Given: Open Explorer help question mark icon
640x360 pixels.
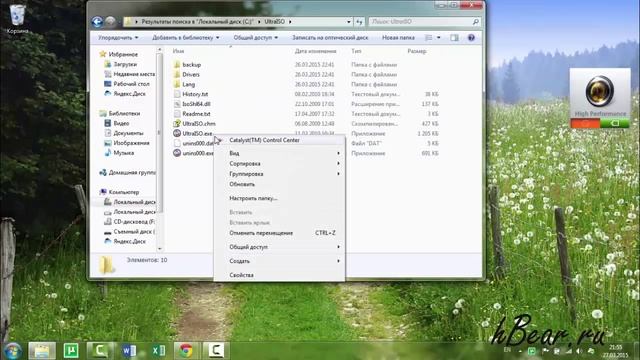Looking at the screenshot, I should tap(471, 38).
